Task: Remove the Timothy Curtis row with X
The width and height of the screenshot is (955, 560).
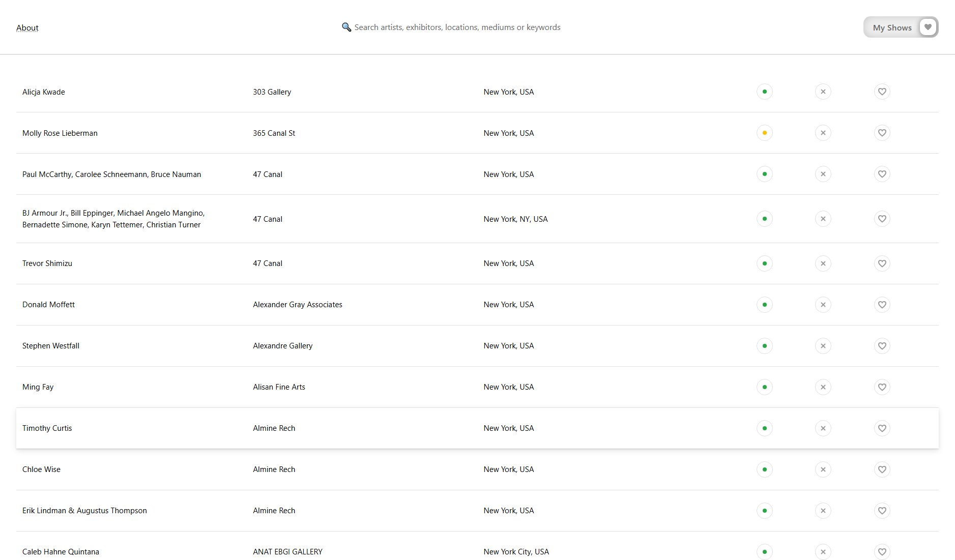Action: [x=823, y=428]
